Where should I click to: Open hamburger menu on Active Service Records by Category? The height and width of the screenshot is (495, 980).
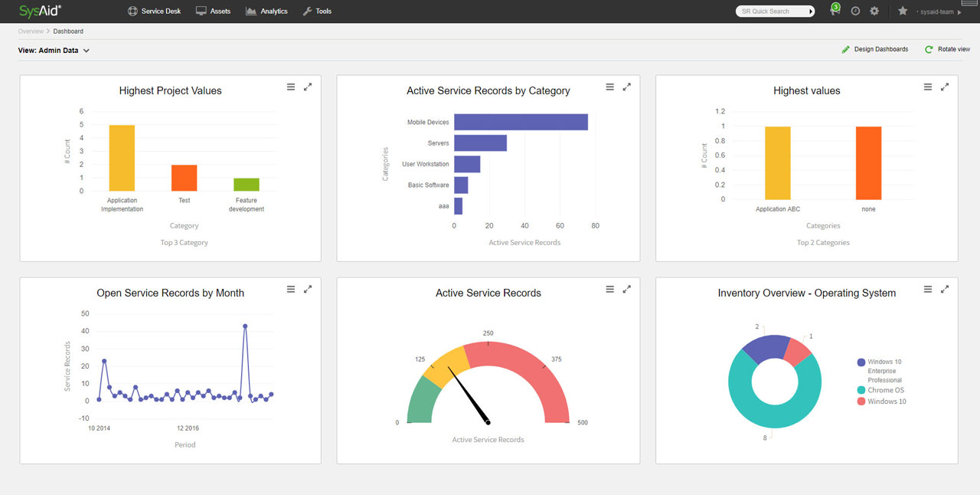609,87
